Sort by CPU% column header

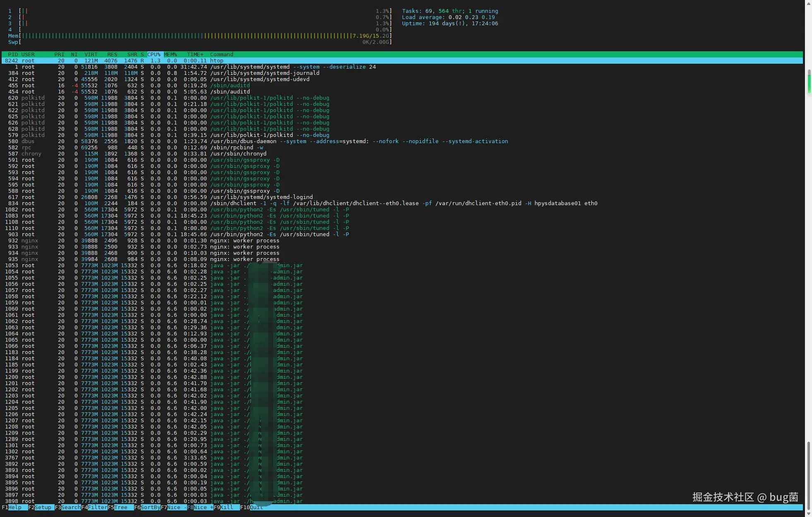pyautogui.click(x=154, y=55)
